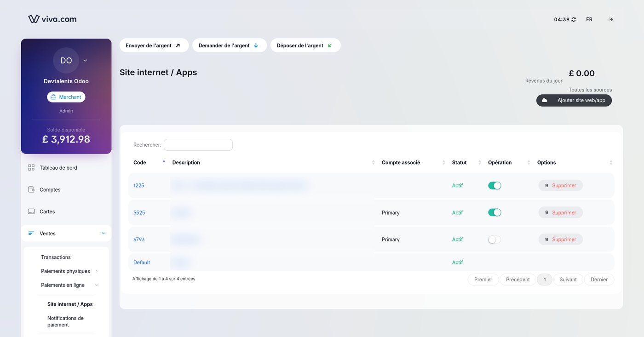Click the Merchant briefcase icon
This screenshot has height=337, width=644.
coord(53,97)
